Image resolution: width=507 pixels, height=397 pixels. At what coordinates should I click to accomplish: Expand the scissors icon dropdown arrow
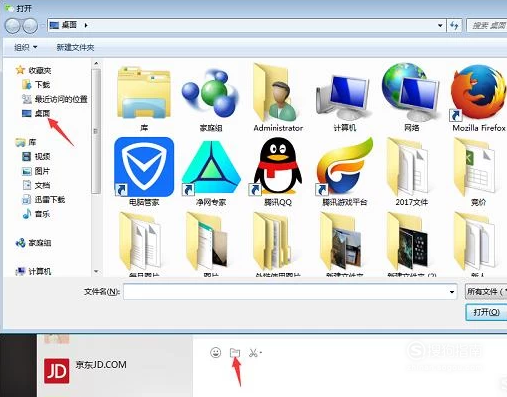(261, 352)
